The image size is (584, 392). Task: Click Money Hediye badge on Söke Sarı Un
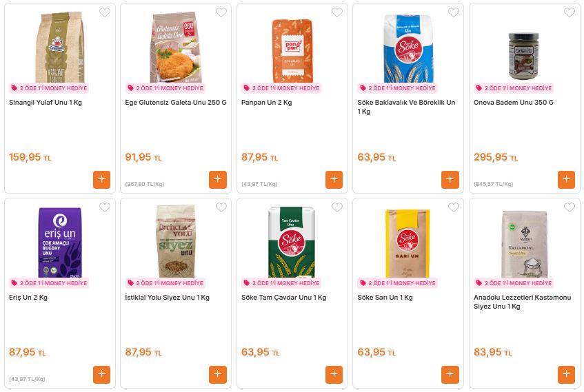(398, 283)
